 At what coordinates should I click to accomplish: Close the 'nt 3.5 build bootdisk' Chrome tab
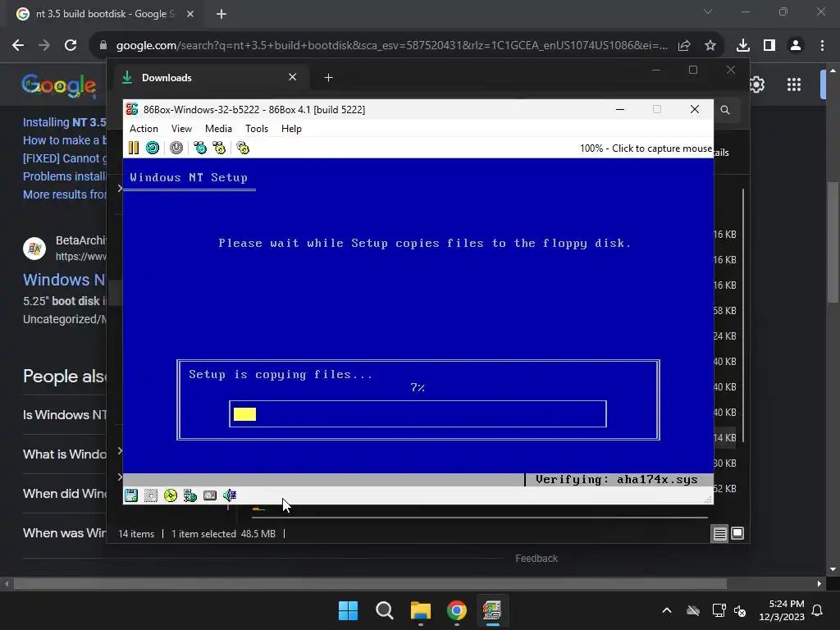190,14
